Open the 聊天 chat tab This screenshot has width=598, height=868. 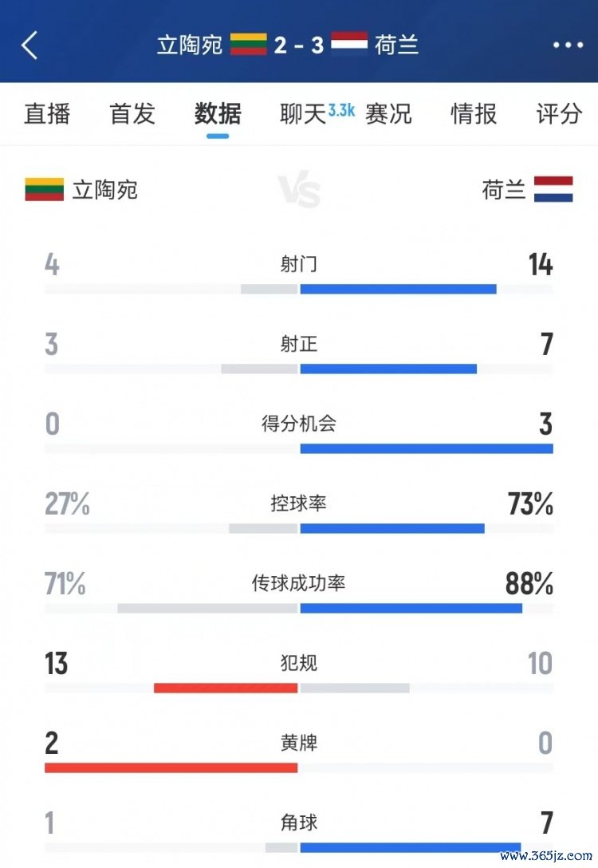[304, 114]
